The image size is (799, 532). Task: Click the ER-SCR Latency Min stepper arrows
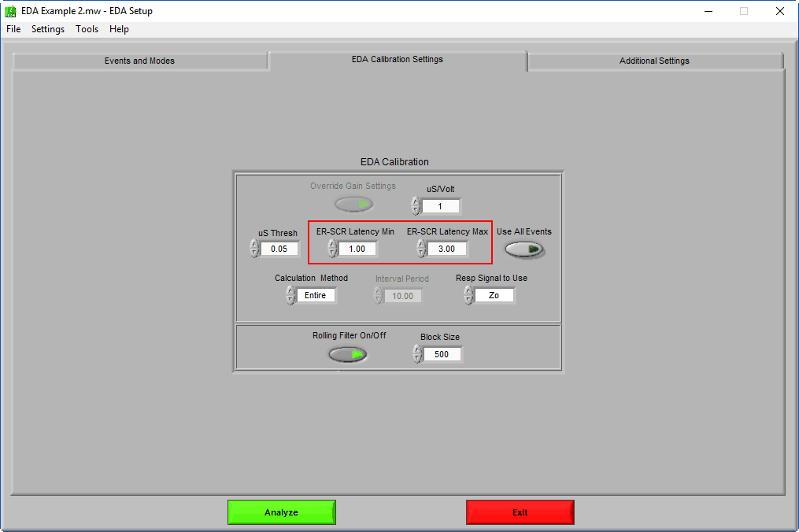(x=333, y=249)
